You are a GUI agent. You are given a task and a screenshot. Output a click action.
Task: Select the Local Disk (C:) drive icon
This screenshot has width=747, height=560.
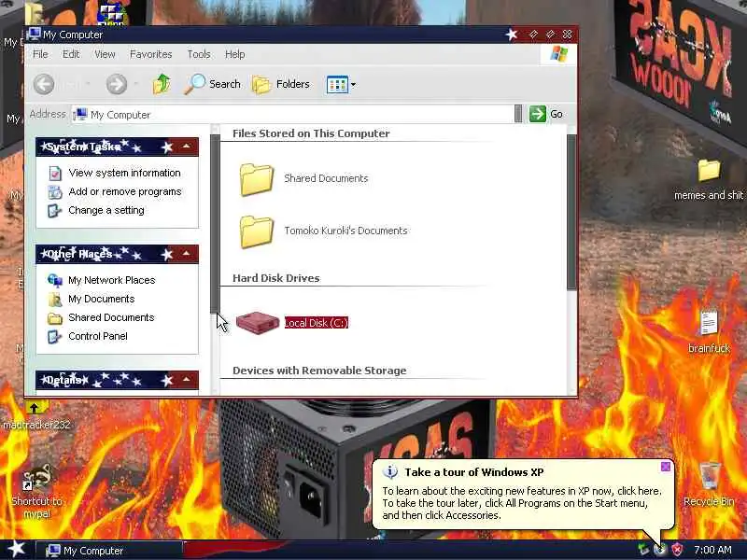(258, 323)
